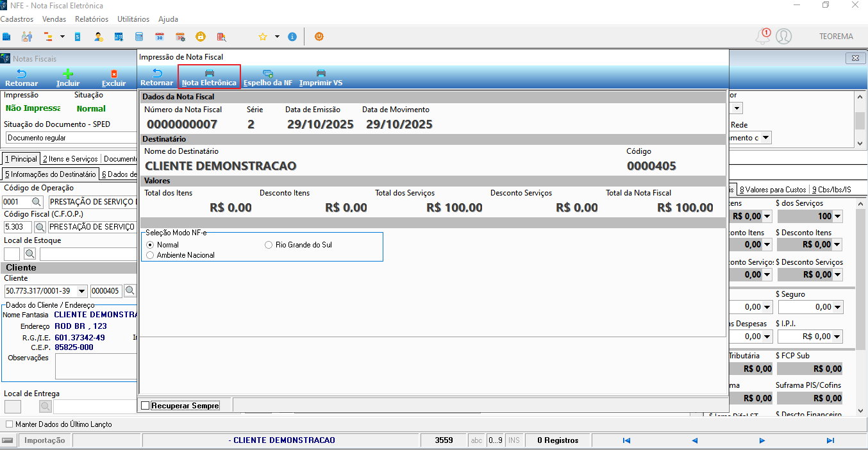Click the orange padlock toolbar icon

(x=201, y=37)
